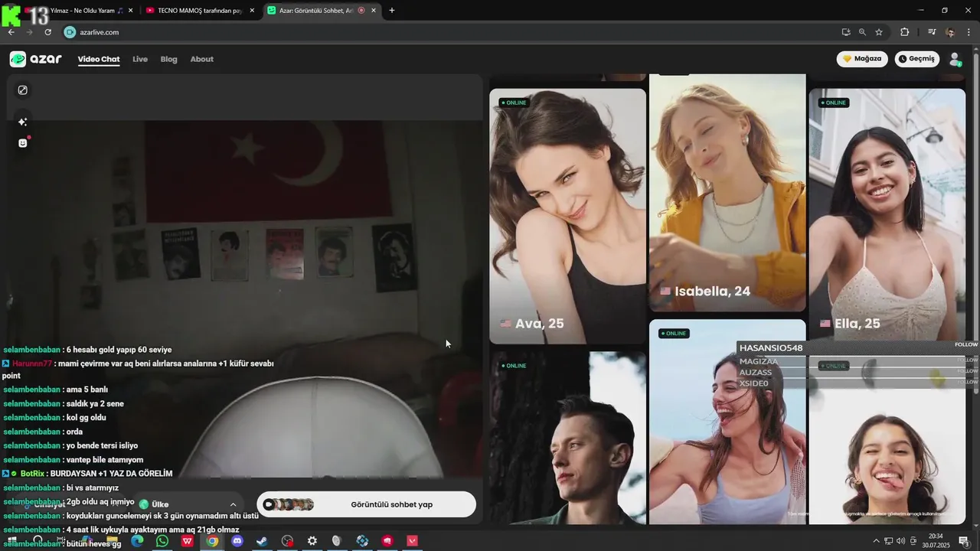Click the site info icon in address bar
Screen dimensions: 980x551
[x=70, y=32]
